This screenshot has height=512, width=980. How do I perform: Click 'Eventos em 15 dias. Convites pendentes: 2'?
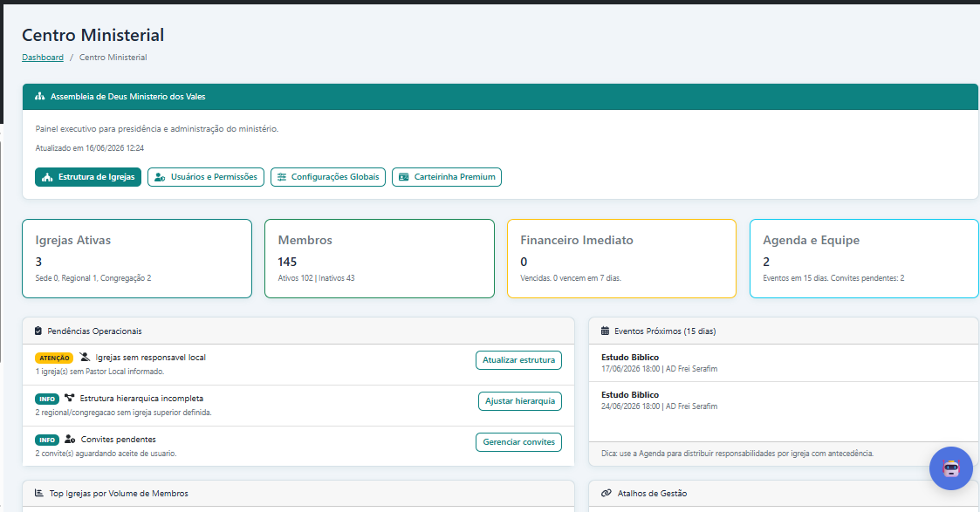coord(833,278)
